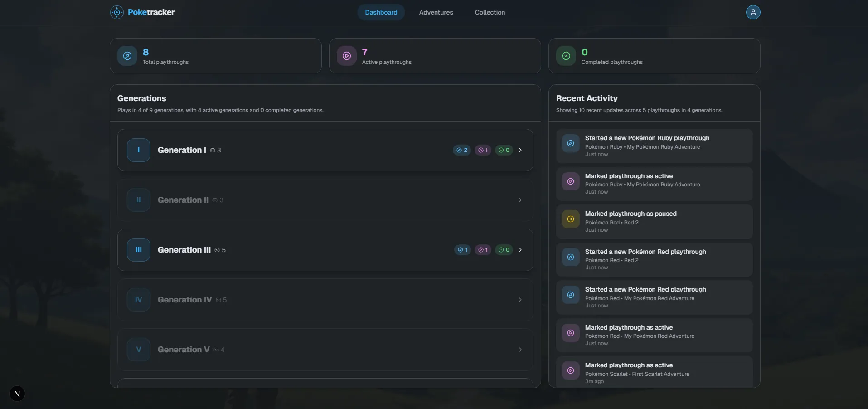Click Generation I total playthroughs badge showing 2
Viewport: 868px width, 409px height.
tap(462, 150)
